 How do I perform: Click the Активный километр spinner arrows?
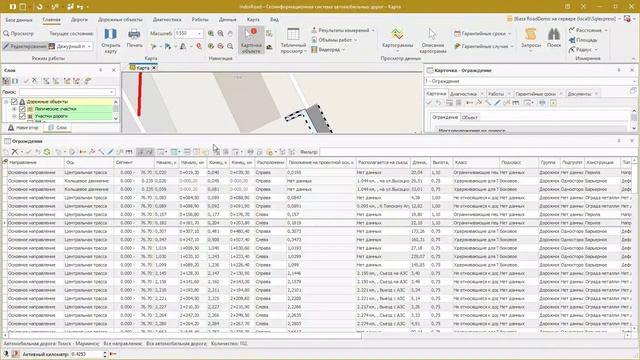click(x=105, y=354)
